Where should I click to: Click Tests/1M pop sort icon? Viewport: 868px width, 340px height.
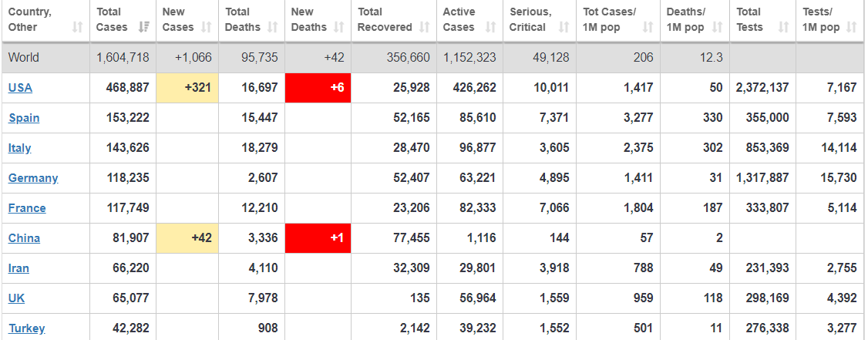[x=851, y=28]
